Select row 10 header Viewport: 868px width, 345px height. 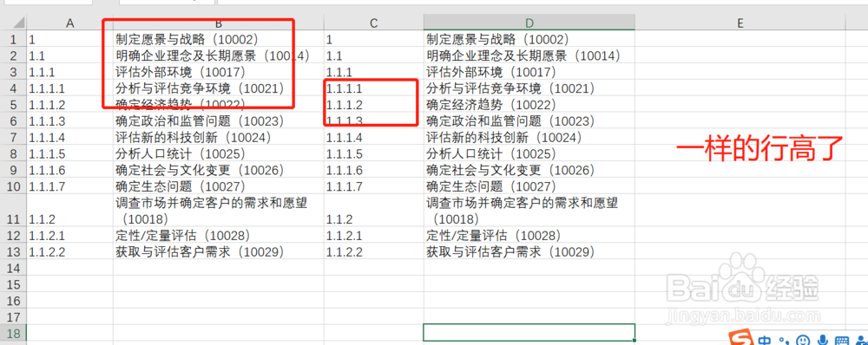(x=13, y=186)
